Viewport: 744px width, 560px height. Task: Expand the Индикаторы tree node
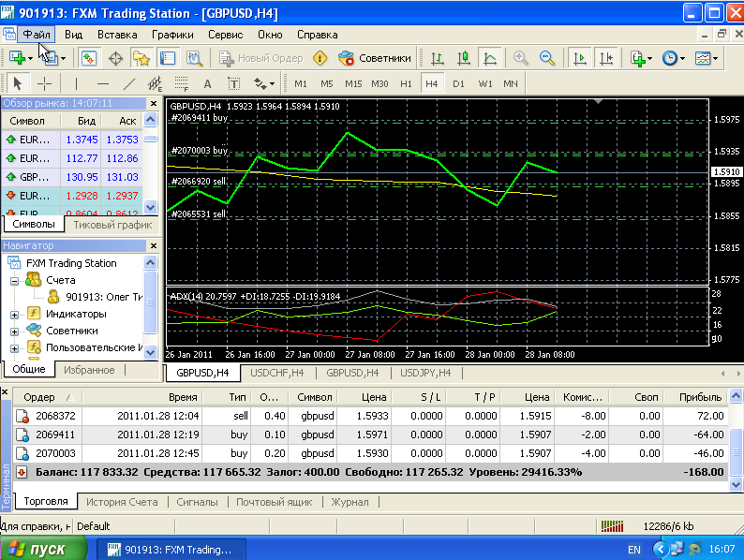15,315
